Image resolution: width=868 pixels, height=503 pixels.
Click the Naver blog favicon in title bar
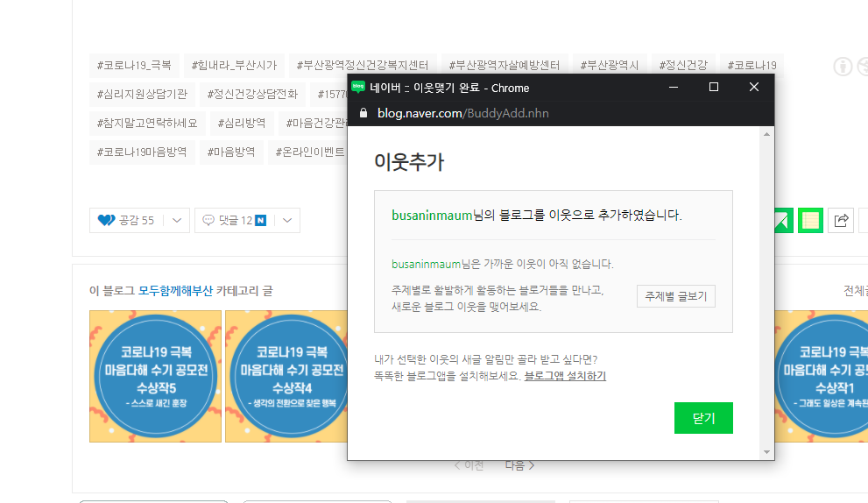tap(358, 88)
